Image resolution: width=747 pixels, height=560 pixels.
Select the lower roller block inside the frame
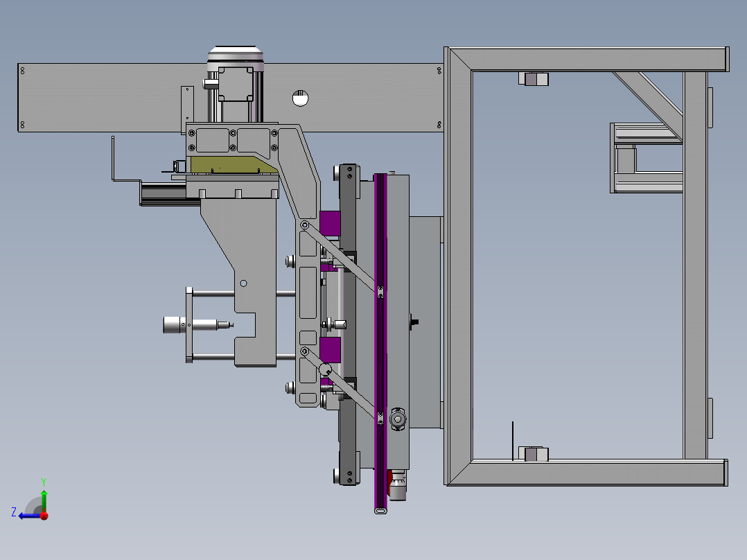534,454
